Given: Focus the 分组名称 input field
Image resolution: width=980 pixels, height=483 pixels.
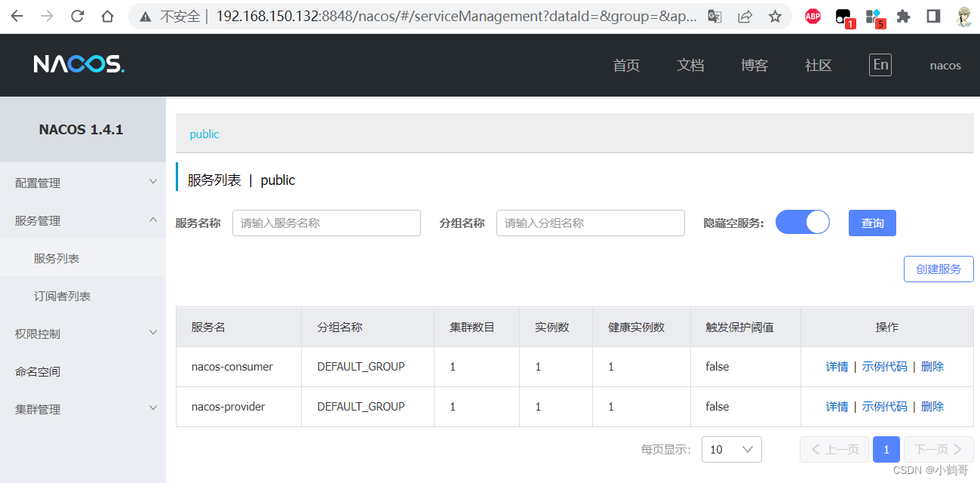Looking at the screenshot, I should click(591, 223).
